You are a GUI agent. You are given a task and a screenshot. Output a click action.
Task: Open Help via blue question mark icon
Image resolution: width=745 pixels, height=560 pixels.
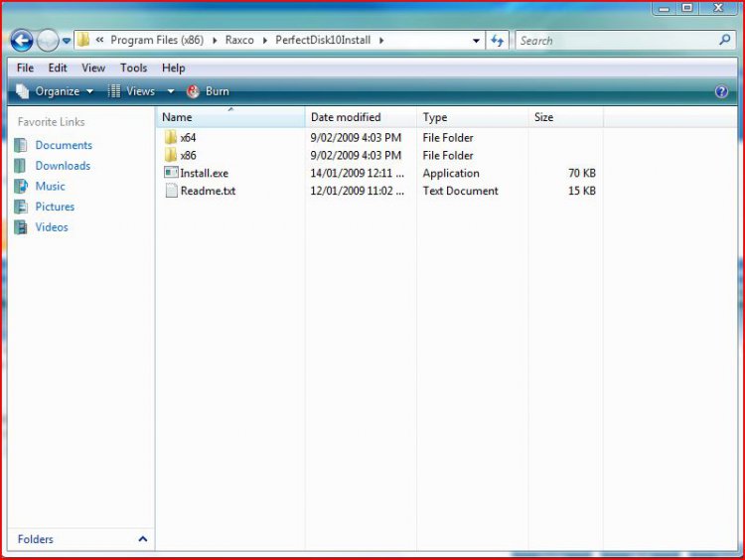point(721,91)
